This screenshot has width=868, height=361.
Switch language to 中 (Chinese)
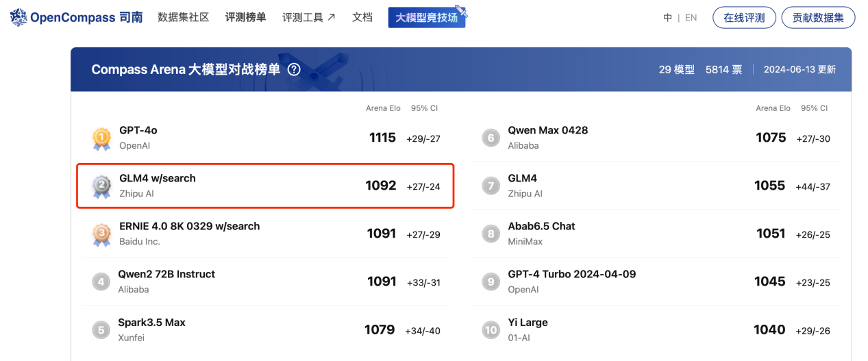point(667,18)
